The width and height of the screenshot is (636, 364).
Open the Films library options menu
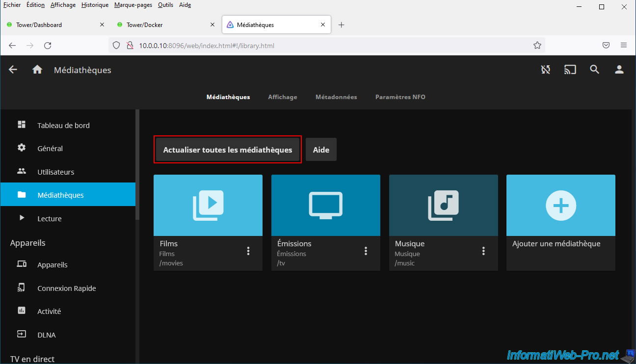[x=248, y=251]
